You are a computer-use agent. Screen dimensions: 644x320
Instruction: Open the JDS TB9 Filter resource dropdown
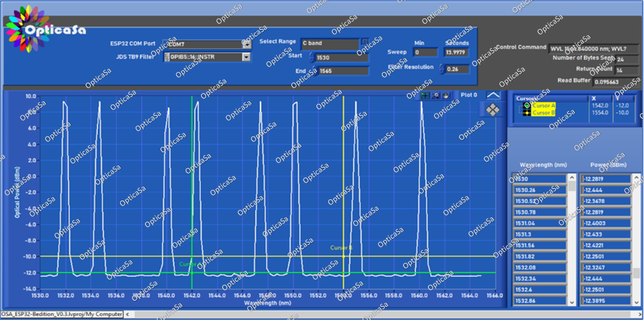(x=246, y=57)
